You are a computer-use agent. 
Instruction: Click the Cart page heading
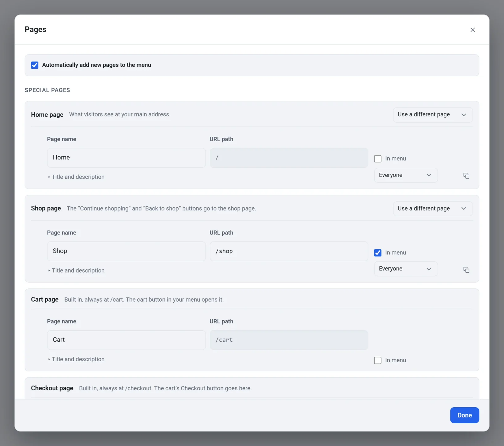[45, 299]
